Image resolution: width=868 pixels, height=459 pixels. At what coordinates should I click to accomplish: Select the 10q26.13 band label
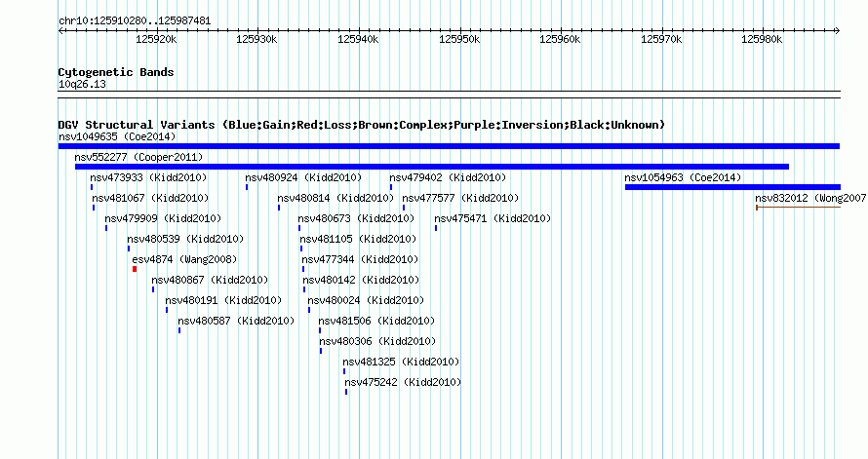tap(82, 84)
